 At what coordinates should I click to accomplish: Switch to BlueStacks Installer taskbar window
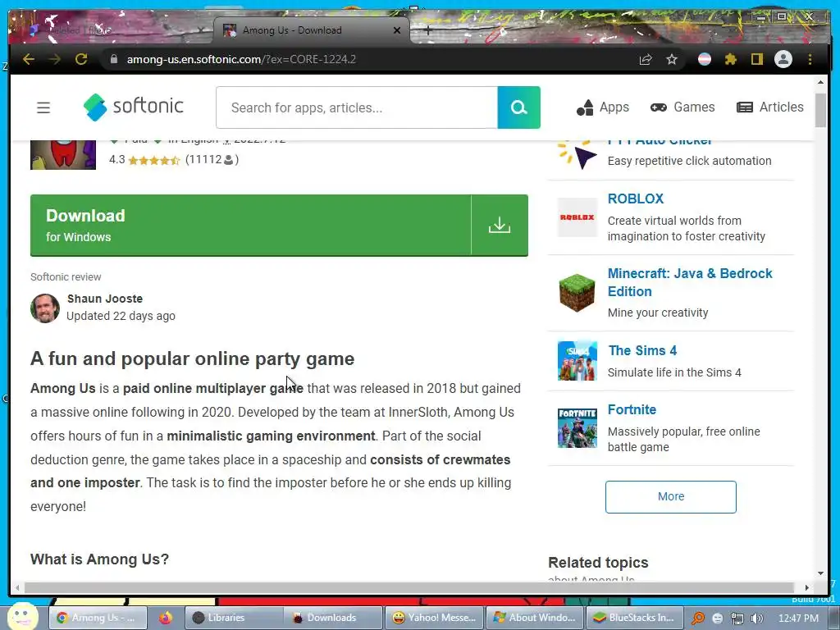[635, 618]
